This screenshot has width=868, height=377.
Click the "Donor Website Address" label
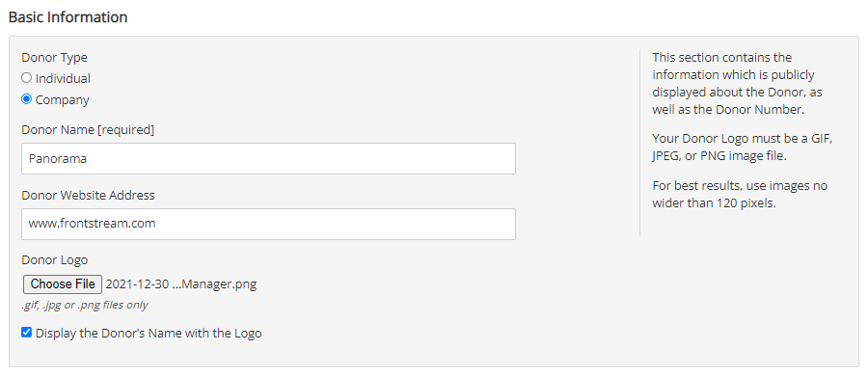coord(88,196)
